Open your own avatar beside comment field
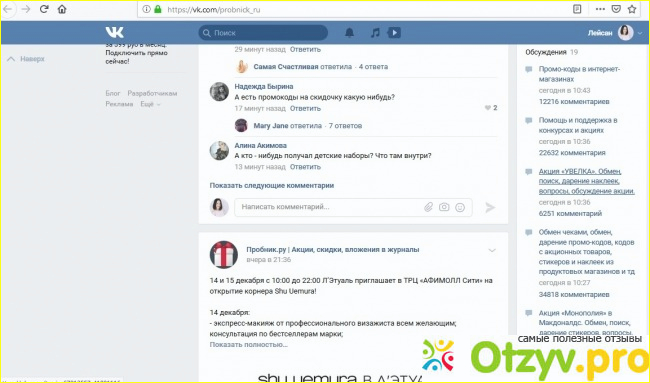Viewport: 650px width, 383px height. coord(219,207)
